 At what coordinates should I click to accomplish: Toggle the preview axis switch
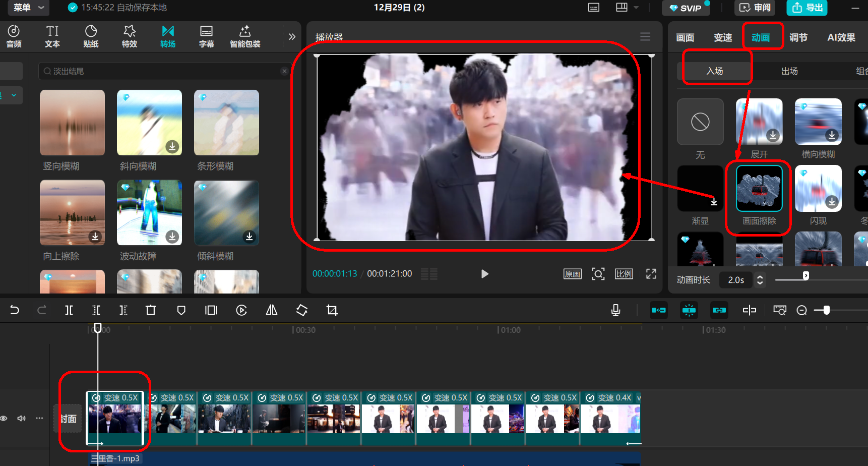750,310
